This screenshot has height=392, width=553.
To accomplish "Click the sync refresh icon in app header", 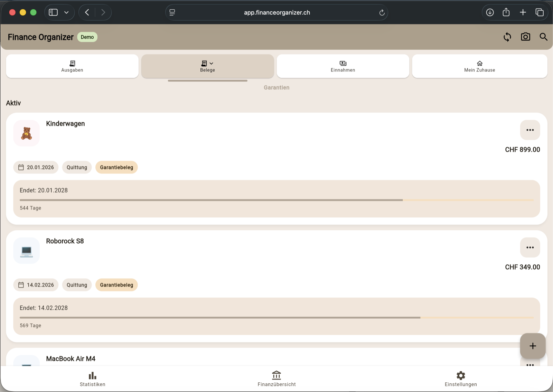I will click(507, 37).
